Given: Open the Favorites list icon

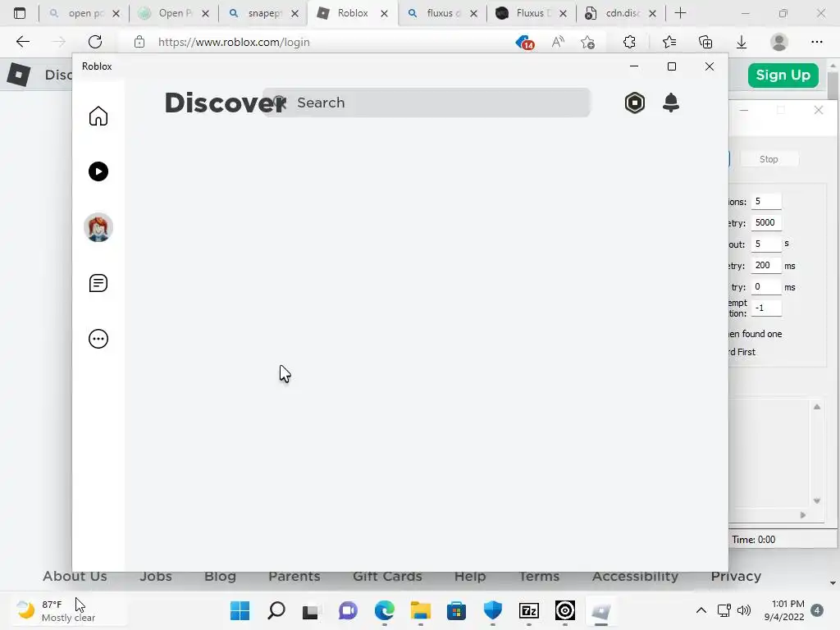Looking at the screenshot, I should click(669, 42).
